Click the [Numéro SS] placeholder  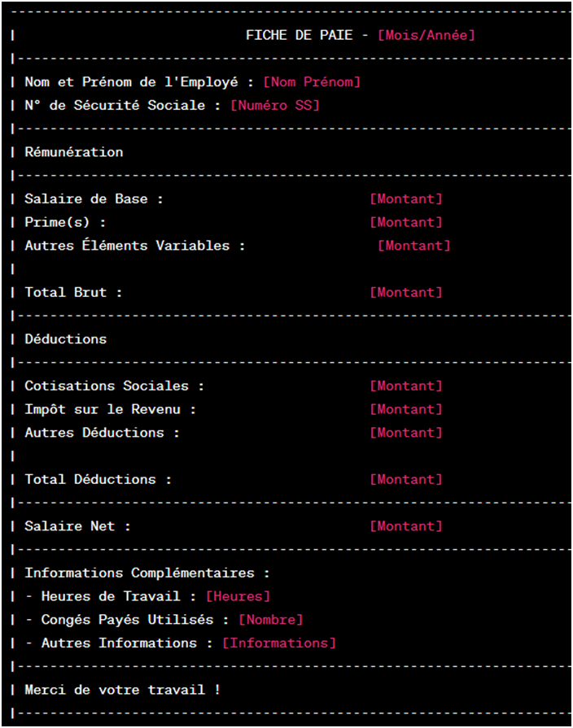point(275,106)
